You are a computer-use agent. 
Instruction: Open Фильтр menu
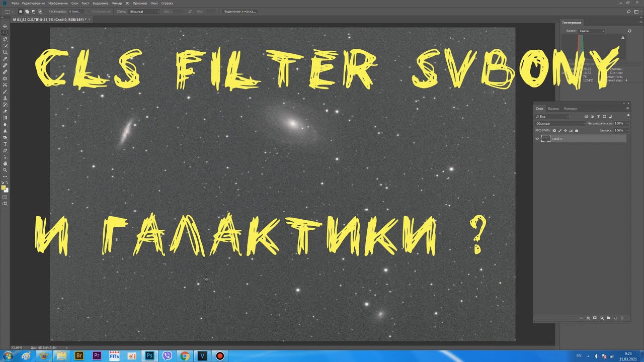coord(117,4)
